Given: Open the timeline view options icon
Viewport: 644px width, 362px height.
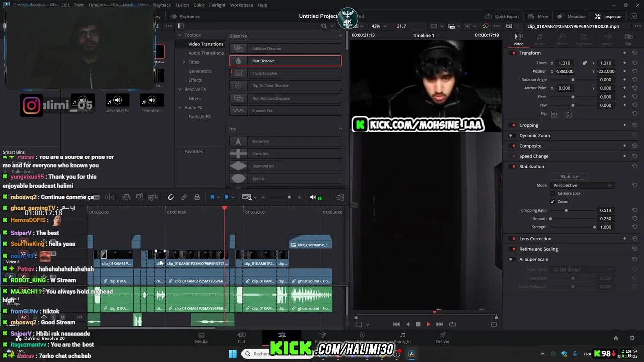Looking at the screenshot, I should (340, 197).
